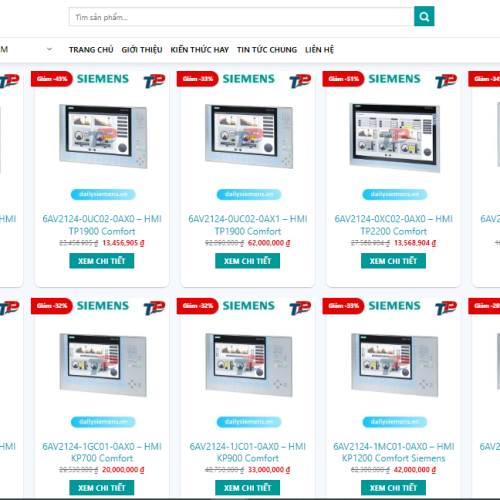Viewport: 500px width, 500px height.
Task: Click TP logo on the KP1200 Comfort card
Action: point(446,308)
